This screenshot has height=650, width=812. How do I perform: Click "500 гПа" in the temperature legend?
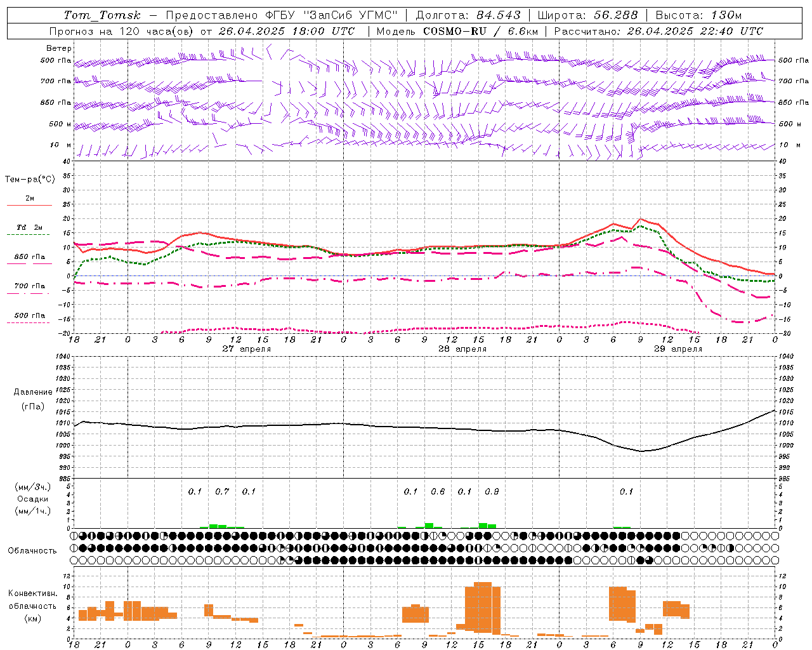click(x=30, y=315)
